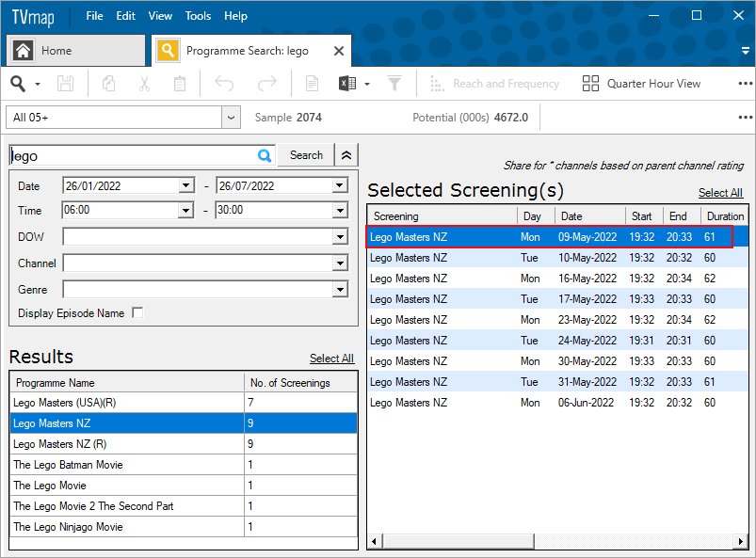Open the View menu

coord(160,16)
